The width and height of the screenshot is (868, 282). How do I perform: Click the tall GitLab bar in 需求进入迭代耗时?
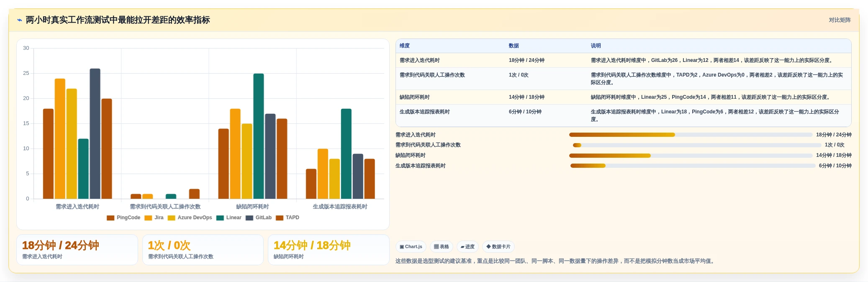95,134
